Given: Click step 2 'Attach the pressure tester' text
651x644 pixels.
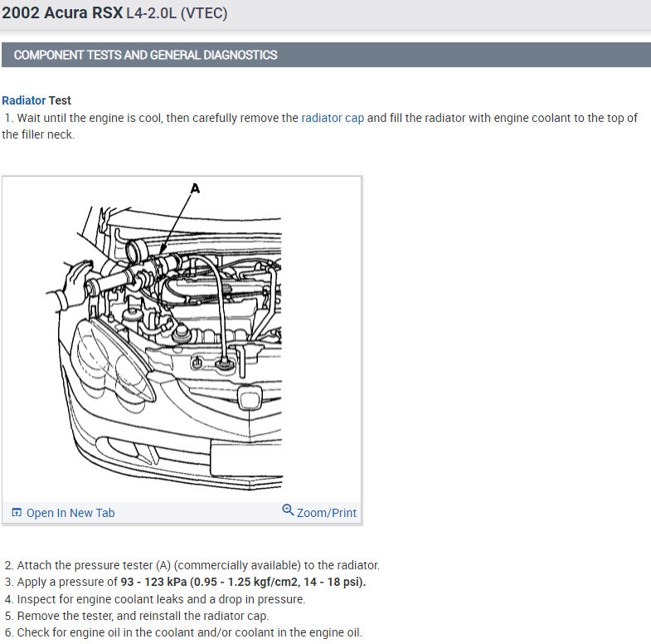Looking at the screenshot, I should (192, 565).
